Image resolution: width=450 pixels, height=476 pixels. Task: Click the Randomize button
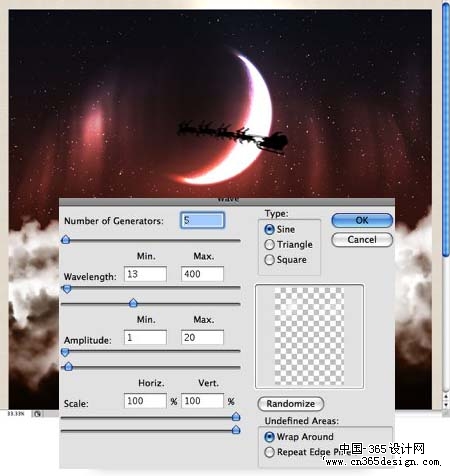[290, 404]
